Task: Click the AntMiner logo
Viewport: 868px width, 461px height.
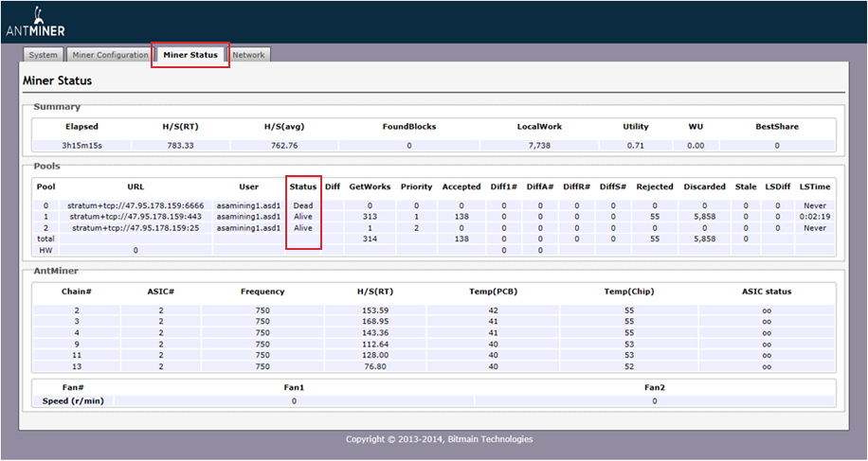Action: tap(35, 22)
